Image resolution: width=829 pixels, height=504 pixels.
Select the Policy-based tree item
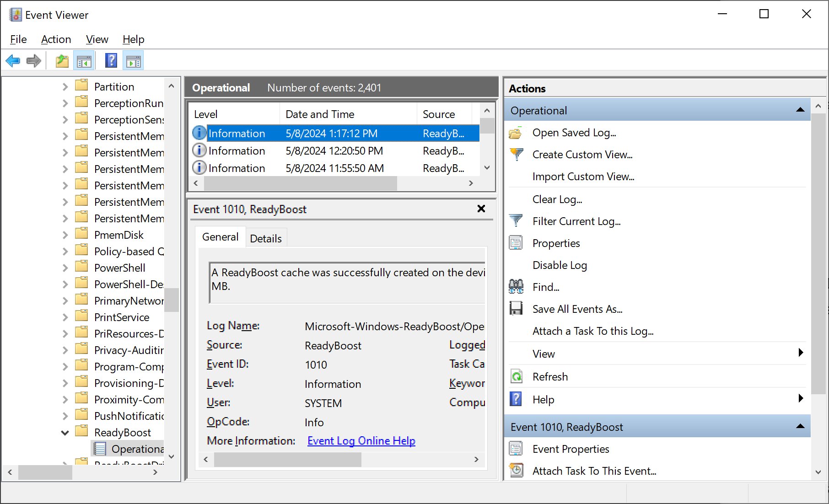129,252
